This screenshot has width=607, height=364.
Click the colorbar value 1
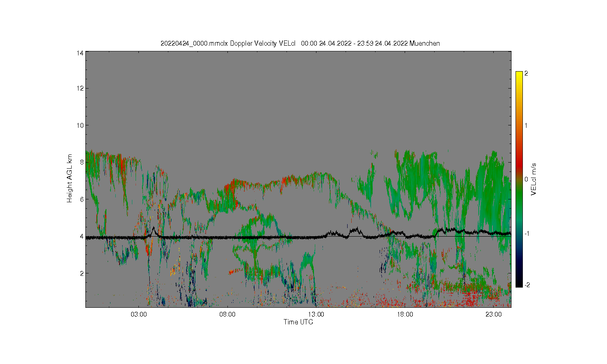(x=526, y=125)
